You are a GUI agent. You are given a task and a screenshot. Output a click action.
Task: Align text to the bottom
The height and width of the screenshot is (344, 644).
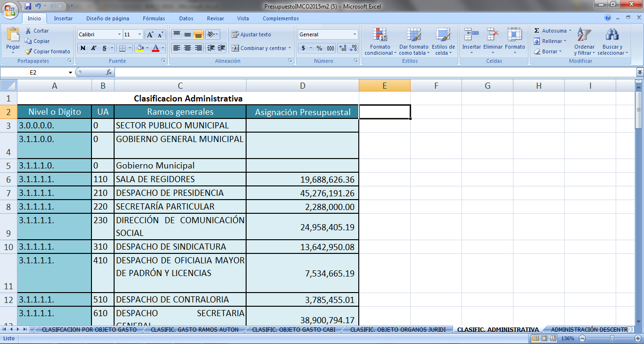198,34
